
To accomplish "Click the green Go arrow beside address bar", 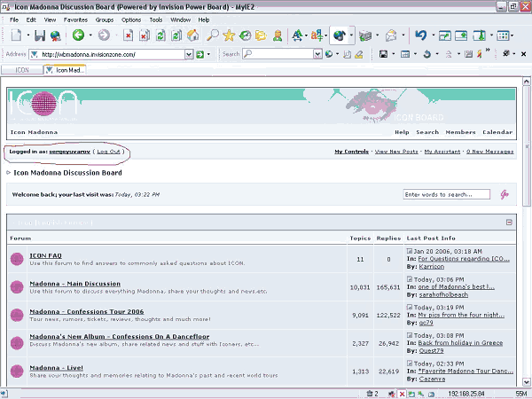I will [200, 54].
